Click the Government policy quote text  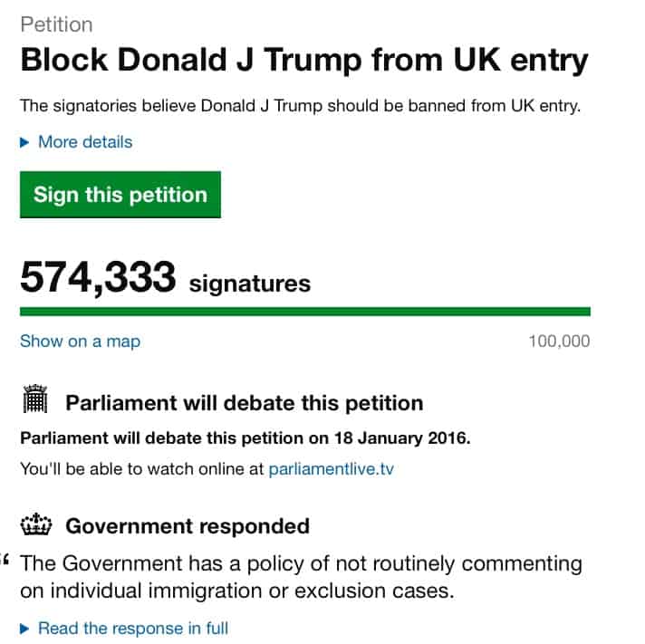click(x=301, y=577)
